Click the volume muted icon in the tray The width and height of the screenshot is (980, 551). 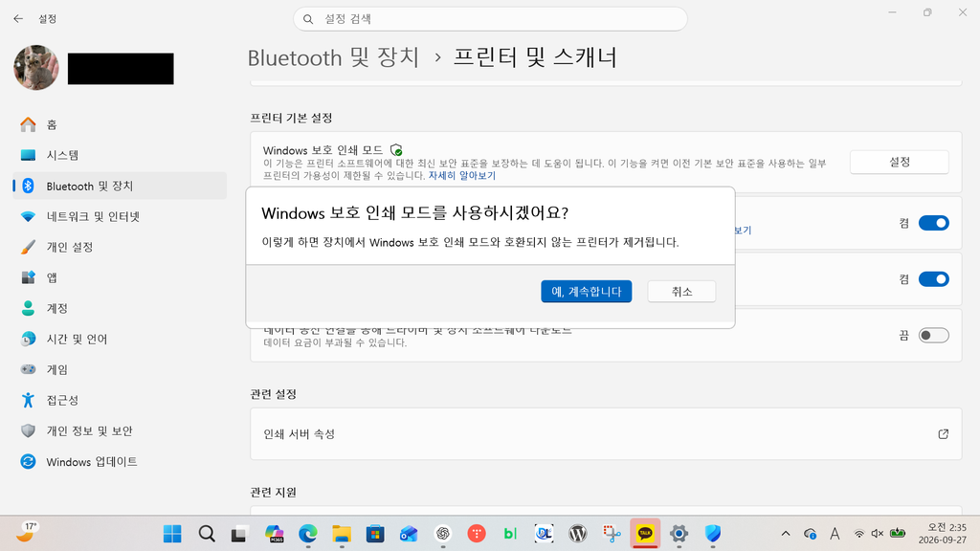point(878,534)
